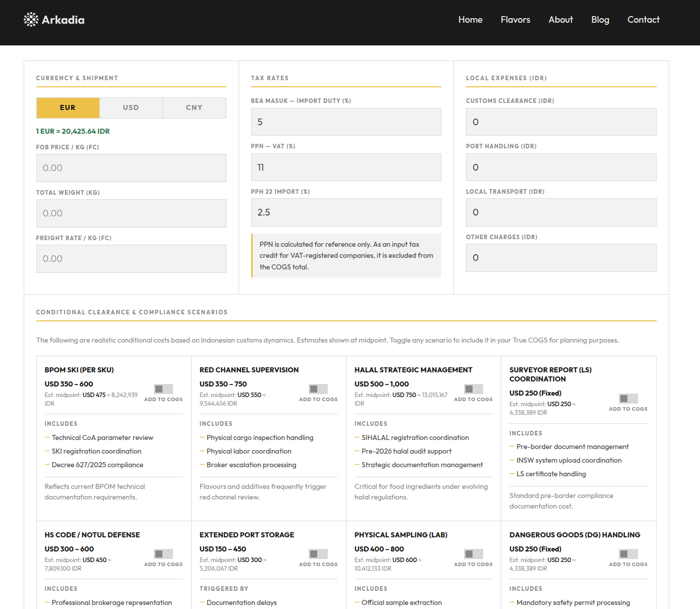The height and width of the screenshot is (609, 700).
Task: Enable Surveyor Report (LS) Coordination toggle
Action: [x=628, y=399]
